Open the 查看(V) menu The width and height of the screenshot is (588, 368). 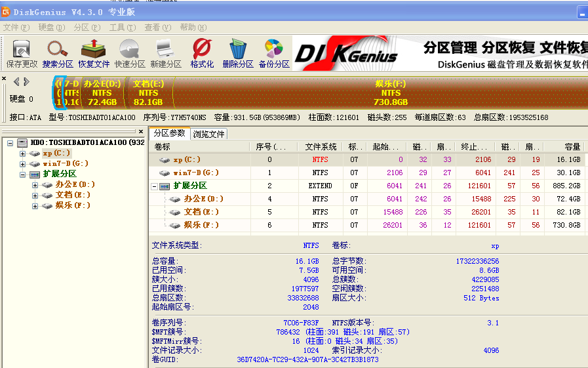[157, 28]
